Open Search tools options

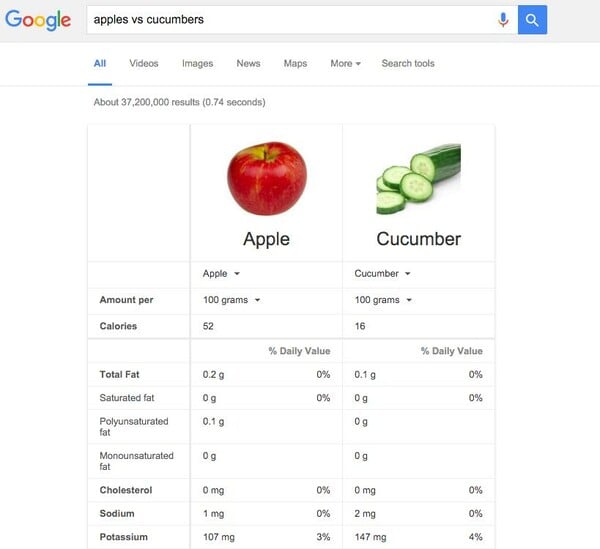point(408,64)
